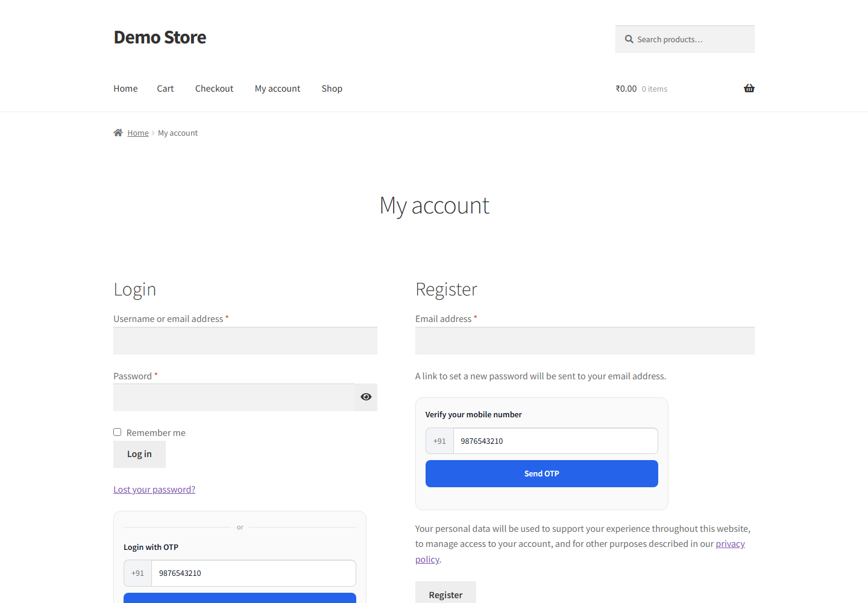Screen dimensions: 868x603
Task: Focus the Search products field
Action: tap(685, 39)
